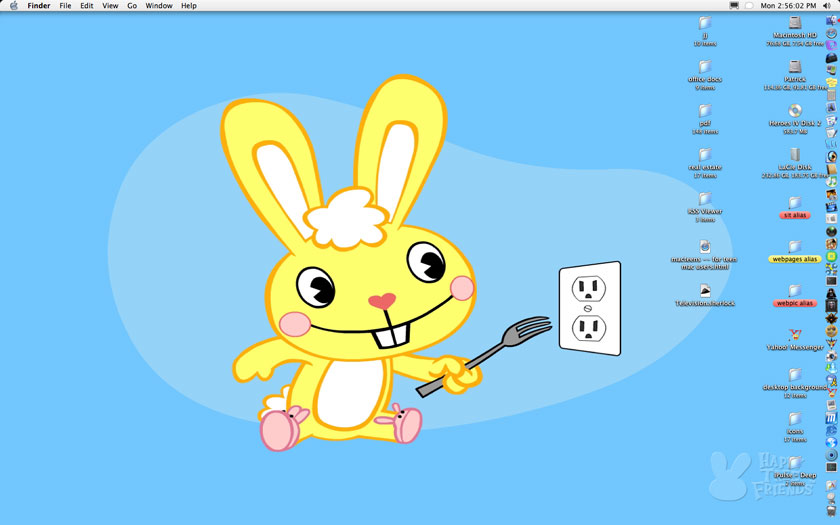Select the pdf folder icon

(705, 110)
